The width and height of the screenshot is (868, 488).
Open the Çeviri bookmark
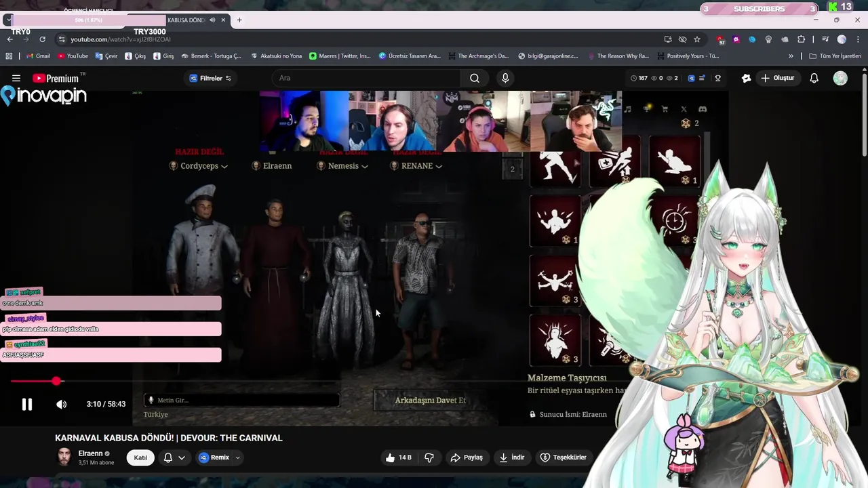click(106, 56)
